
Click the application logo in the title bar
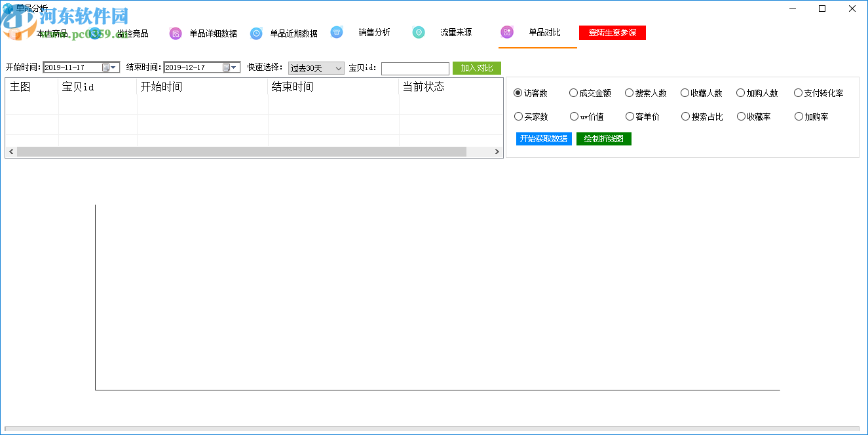(x=7, y=7)
